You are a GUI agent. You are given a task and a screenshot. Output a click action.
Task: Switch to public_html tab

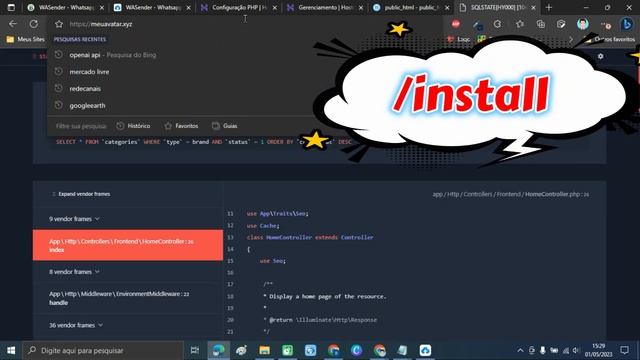click(x=411, y=7)
